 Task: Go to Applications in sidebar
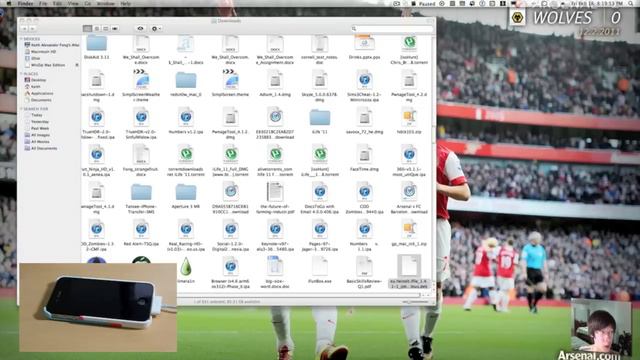[39, 93]
